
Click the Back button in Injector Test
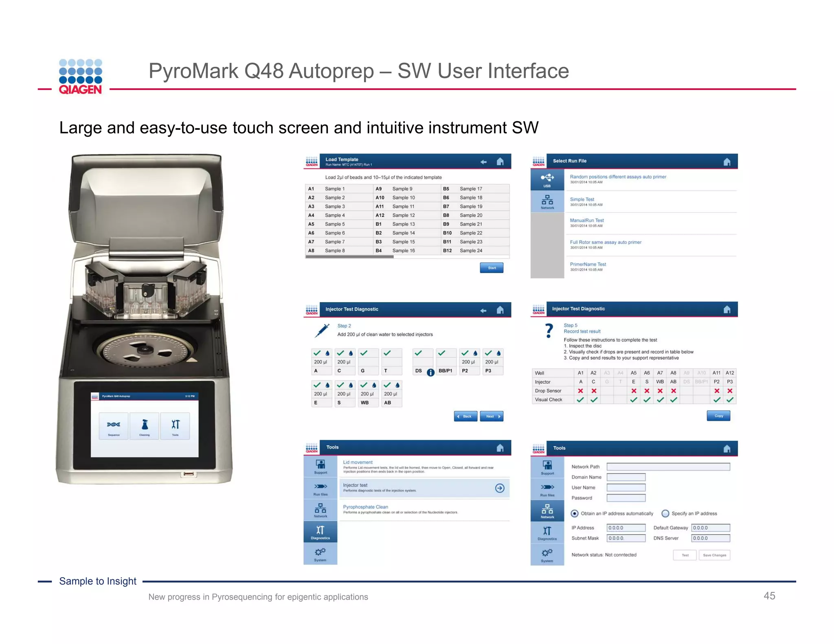465,416
